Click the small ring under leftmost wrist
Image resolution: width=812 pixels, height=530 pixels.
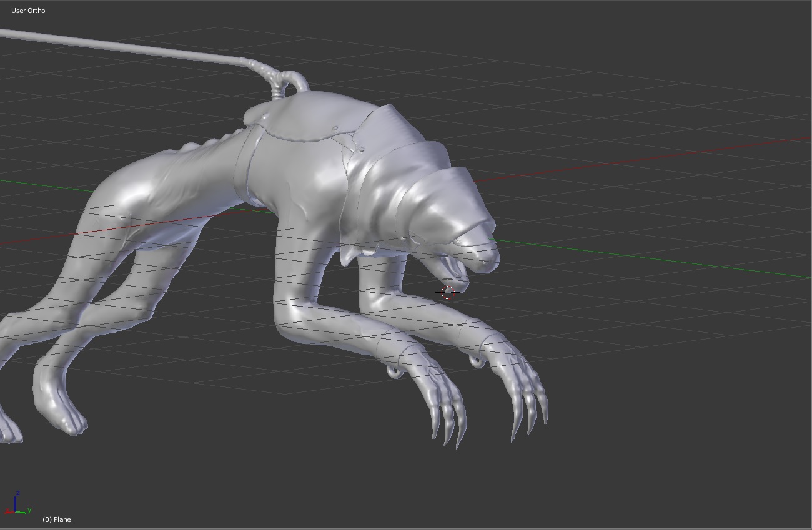pos(394,371)
